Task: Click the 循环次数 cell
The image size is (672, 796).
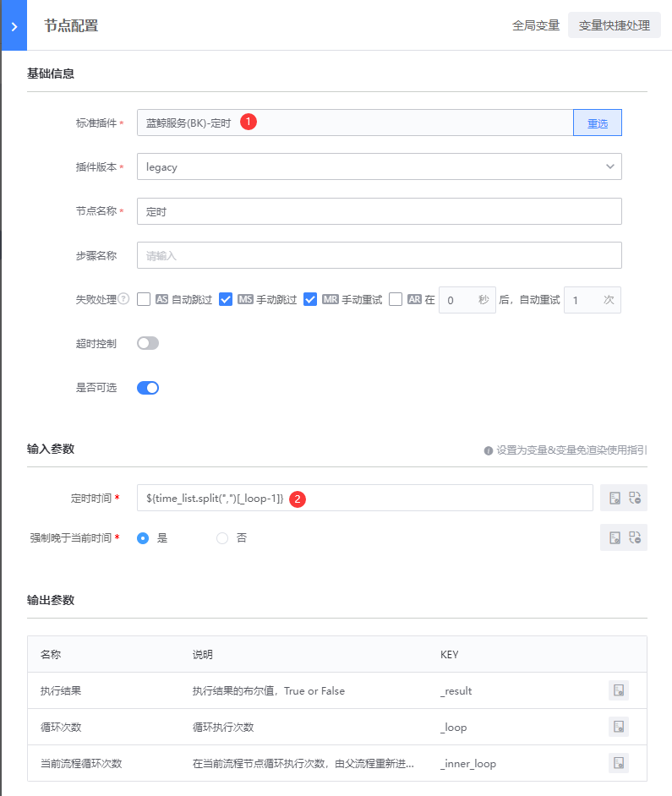Action: [61, 728]
